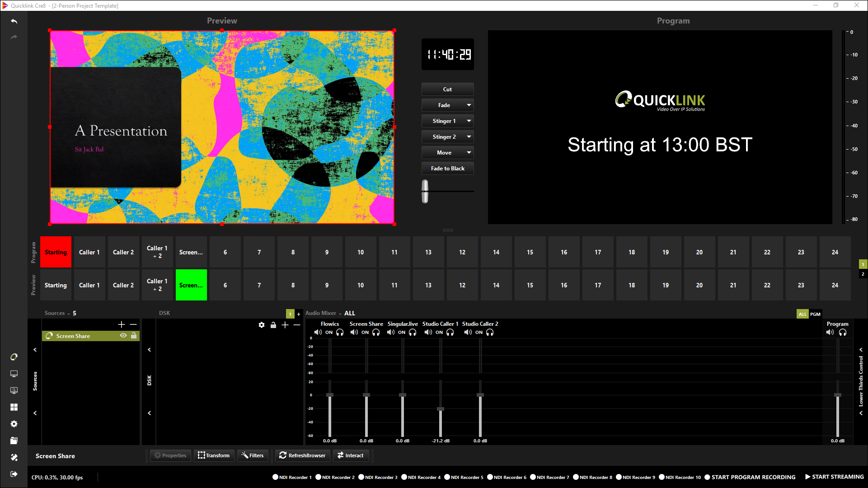This screenshot has width=868, height=488.
Task: Open DSK settings gear icon
Action: pos(262,325)
